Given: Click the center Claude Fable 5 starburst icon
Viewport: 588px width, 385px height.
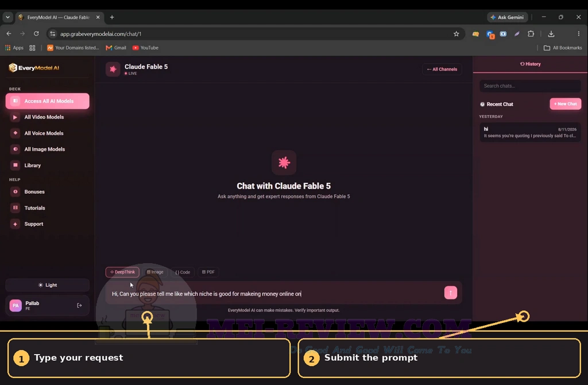Looking at the screenshot, I should click(284, 163).
